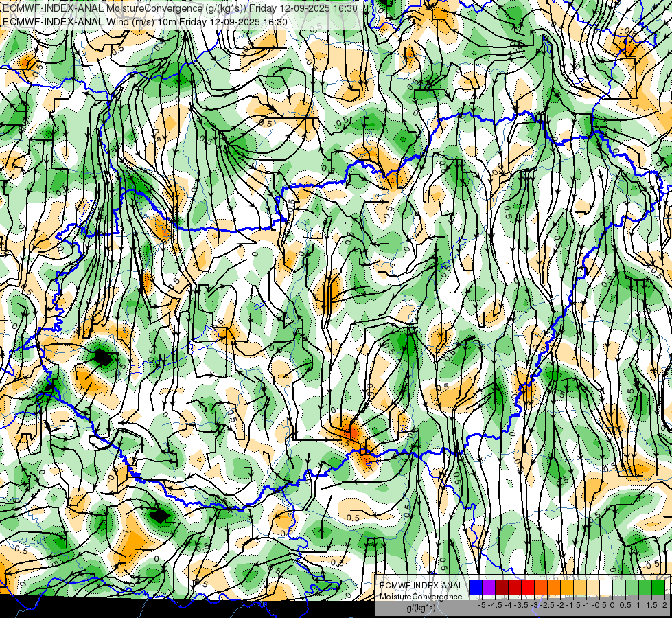The image size is (672, 618).
Task: Click the -4.5 tick label in the legend
Action: (x=495, y=605)
